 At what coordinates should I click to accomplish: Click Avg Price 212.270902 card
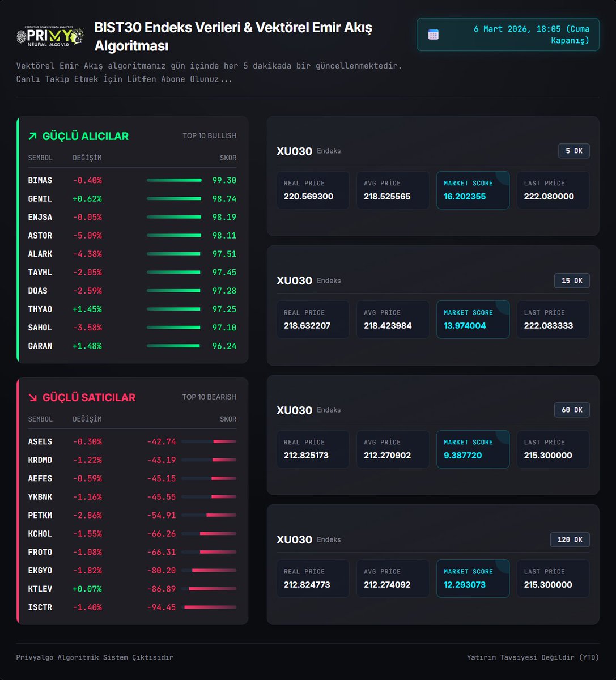point(393,449)
